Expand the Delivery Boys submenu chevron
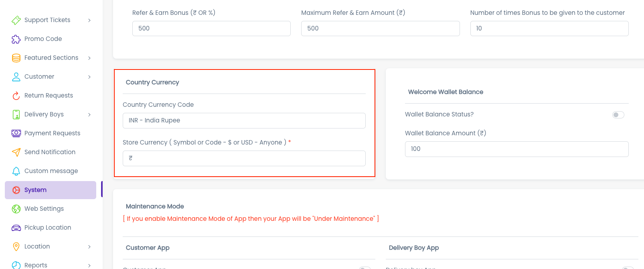Screen dimensions: 644x269 tap(89, 114)
